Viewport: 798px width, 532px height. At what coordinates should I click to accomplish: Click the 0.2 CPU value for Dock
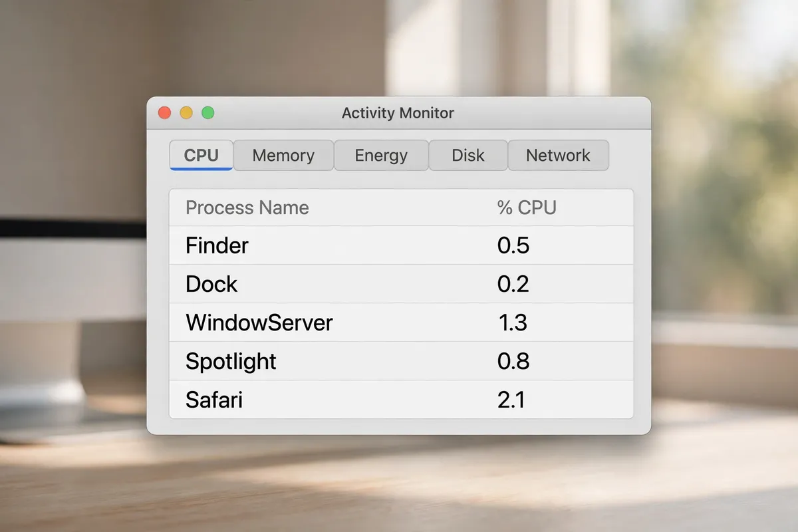tap(513, 284)
